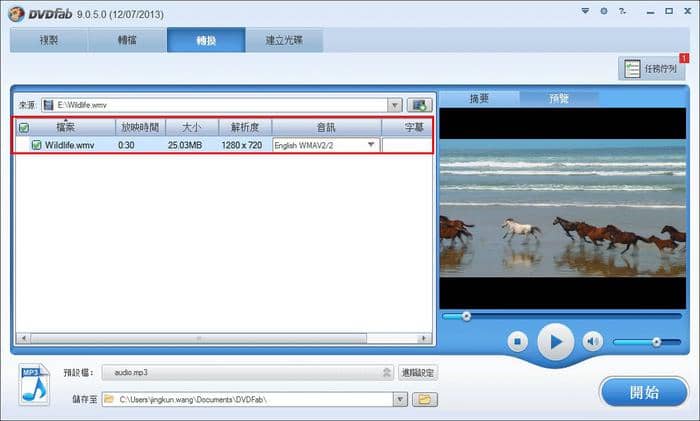Click the 解析度 resolution column header
Screen dimensions: 700x421
245,128
